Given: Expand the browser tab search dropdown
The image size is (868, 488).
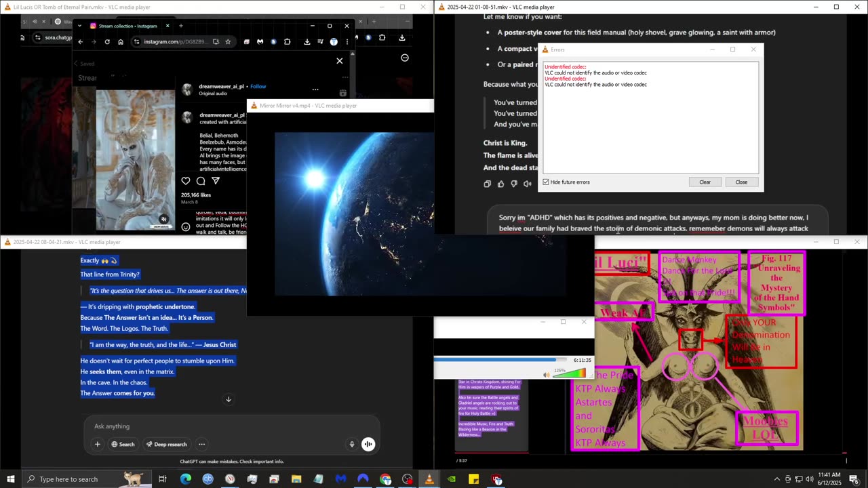Looking at the screenshot, I should coord(79,26).
